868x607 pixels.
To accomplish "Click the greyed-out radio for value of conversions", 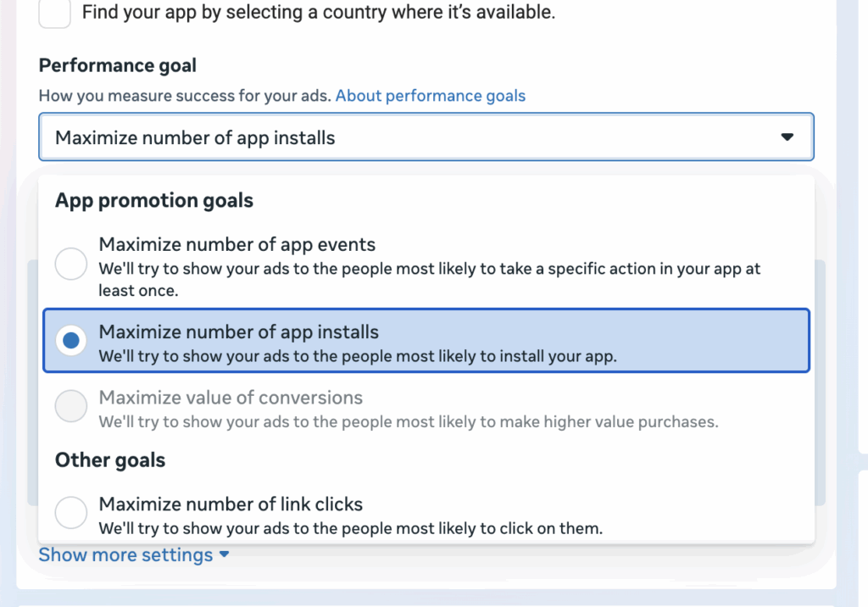I will (71, 405).
